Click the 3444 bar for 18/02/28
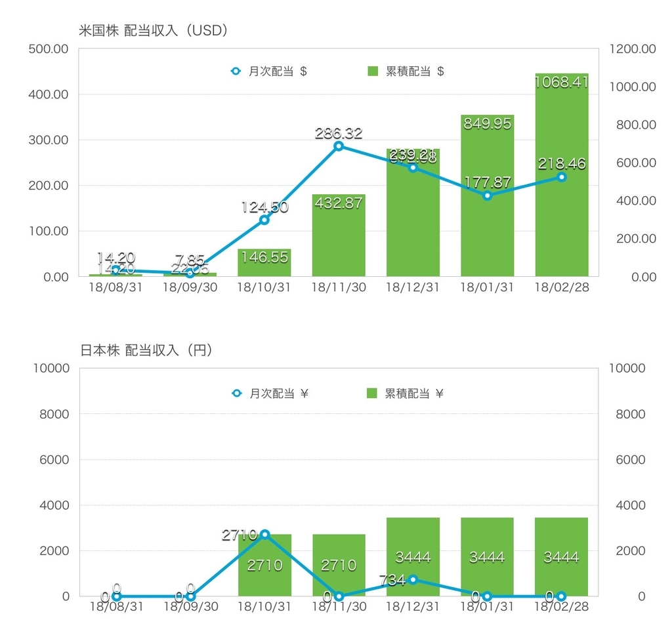The height and width of the screenshot is (635, 672). (x=562, y=557)
